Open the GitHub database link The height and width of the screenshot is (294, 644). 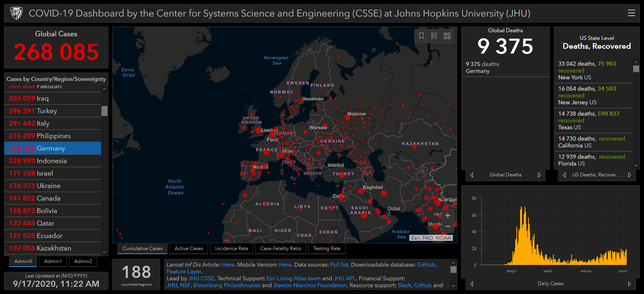click(x=426, y=265)
